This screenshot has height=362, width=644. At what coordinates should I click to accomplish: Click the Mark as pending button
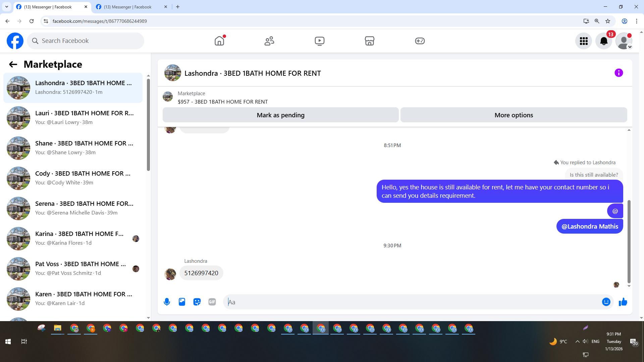coord(280,115)
